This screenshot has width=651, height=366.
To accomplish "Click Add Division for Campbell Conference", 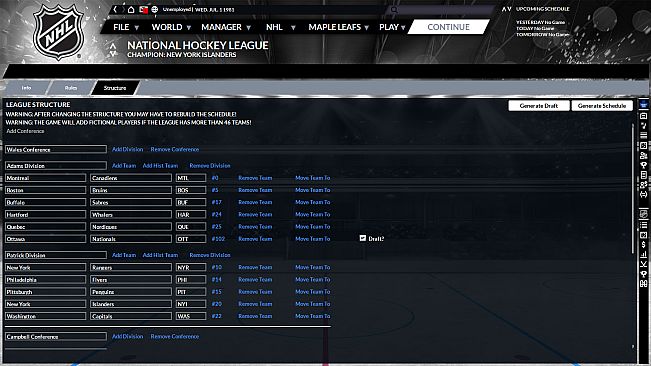I will (127, 337).
